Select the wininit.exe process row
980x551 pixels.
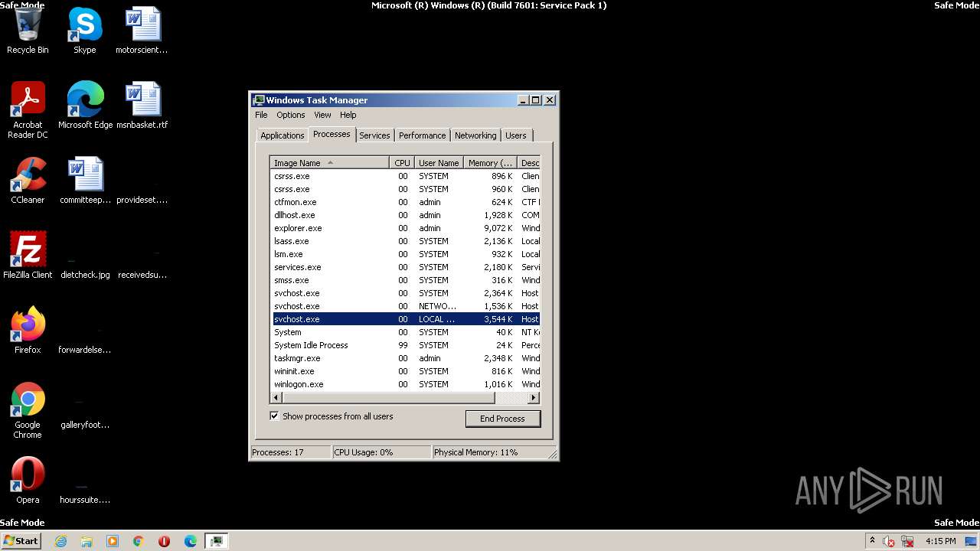[406, 371]
